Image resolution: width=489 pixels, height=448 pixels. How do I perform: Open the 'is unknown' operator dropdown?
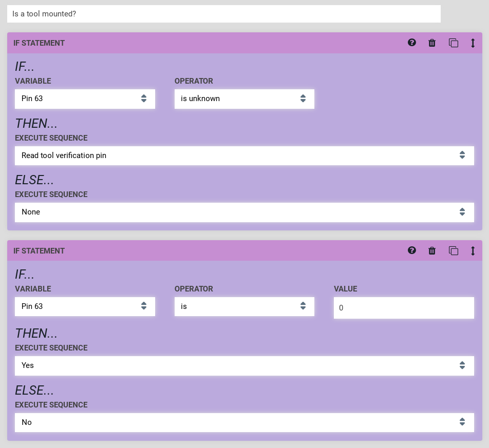click(x=244, y=99)
